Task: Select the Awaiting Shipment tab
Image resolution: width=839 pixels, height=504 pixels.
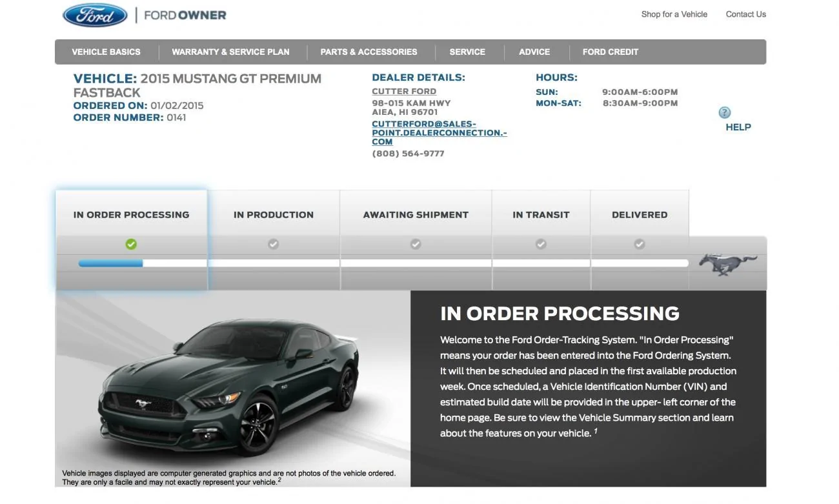Action: point(416,215)
